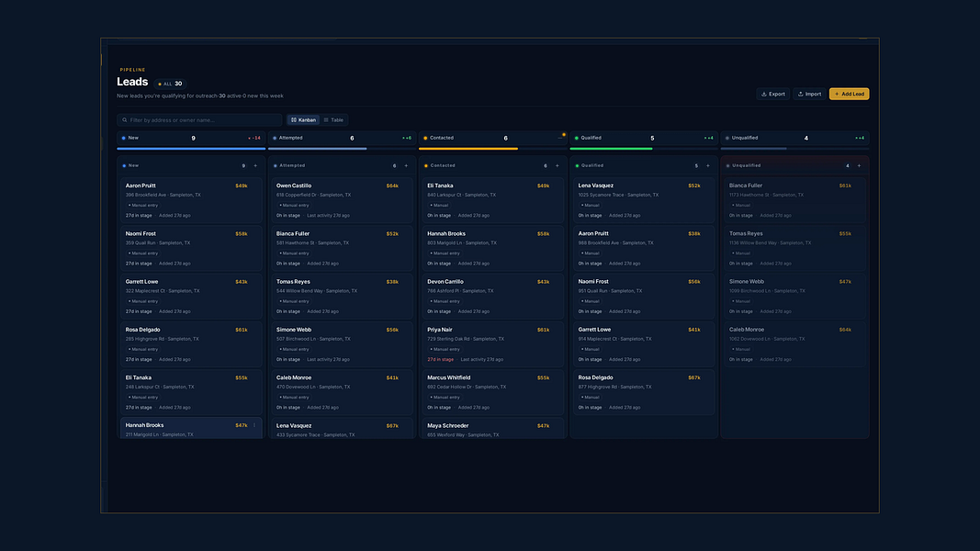
Task: Select the Contacted stage summary tile
Action: coord(493,138)
